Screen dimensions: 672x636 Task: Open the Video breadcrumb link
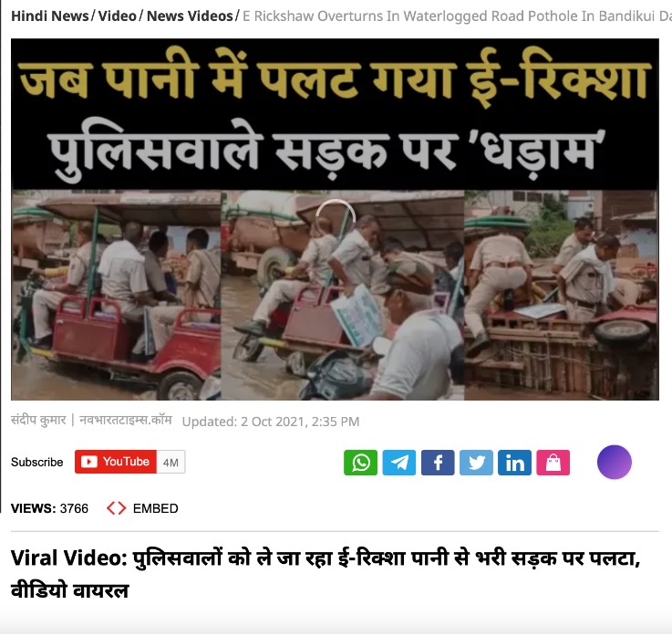click(x=117, y=16)
